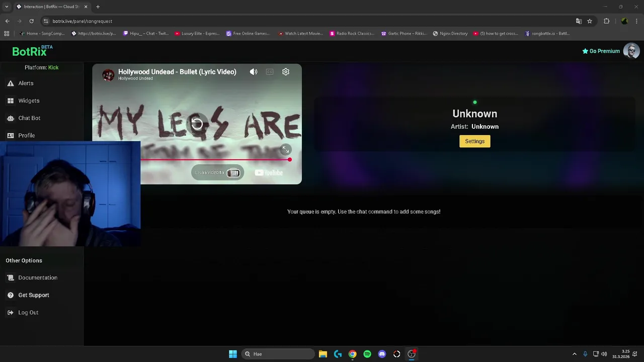
Task: Open the Documentation link
Action: tap(38, 278)
